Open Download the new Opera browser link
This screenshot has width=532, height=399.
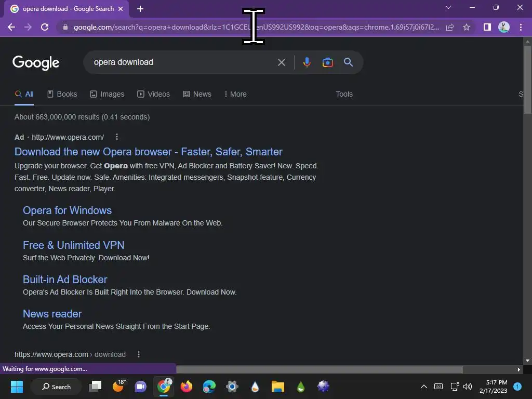click(x=148, y=152)
